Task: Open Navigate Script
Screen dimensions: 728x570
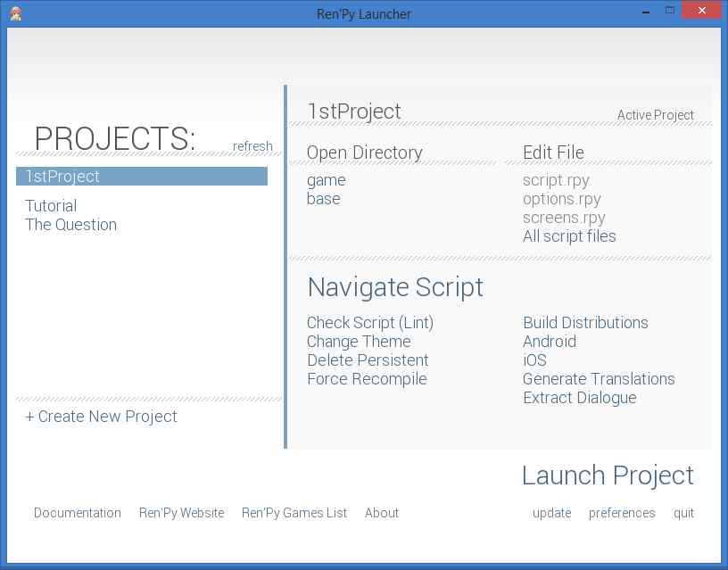Action: (x=395, y=287)
